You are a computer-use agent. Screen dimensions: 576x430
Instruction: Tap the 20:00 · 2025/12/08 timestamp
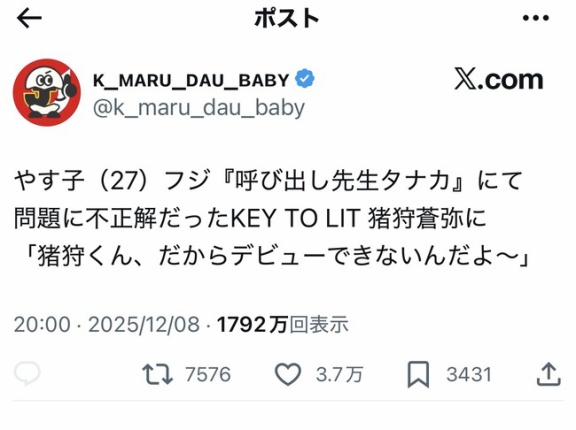[x=107, y=325]
